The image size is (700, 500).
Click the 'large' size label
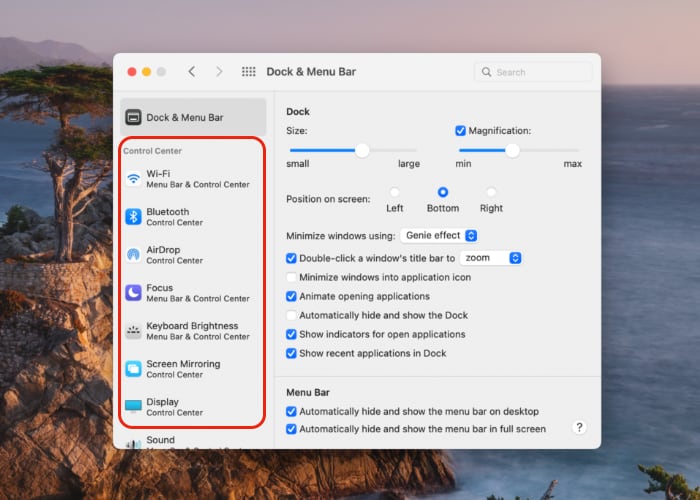[408, 164]
